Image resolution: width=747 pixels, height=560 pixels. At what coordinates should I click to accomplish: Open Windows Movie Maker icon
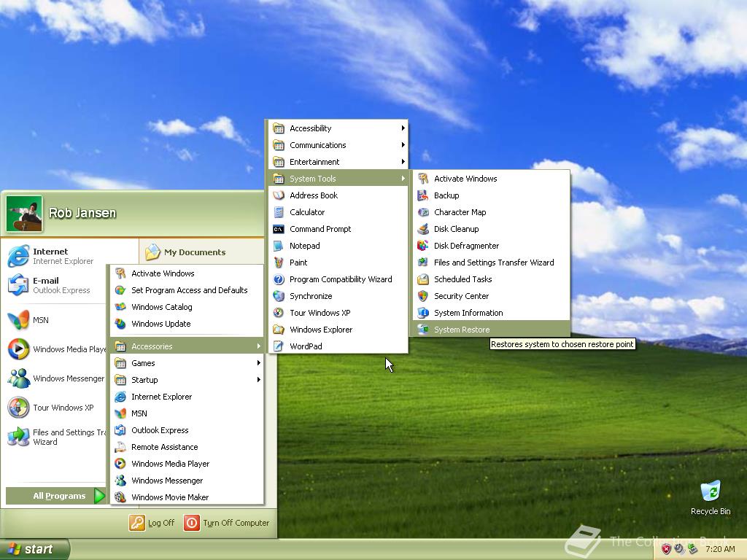[x=120, y=497]
